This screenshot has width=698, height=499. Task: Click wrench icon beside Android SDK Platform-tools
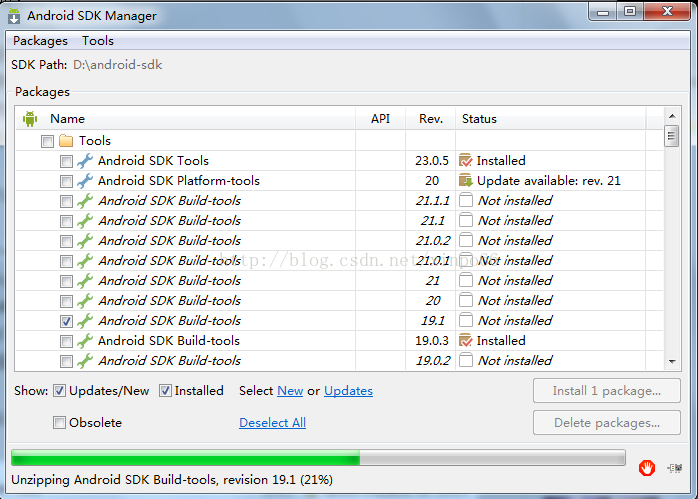85,181
